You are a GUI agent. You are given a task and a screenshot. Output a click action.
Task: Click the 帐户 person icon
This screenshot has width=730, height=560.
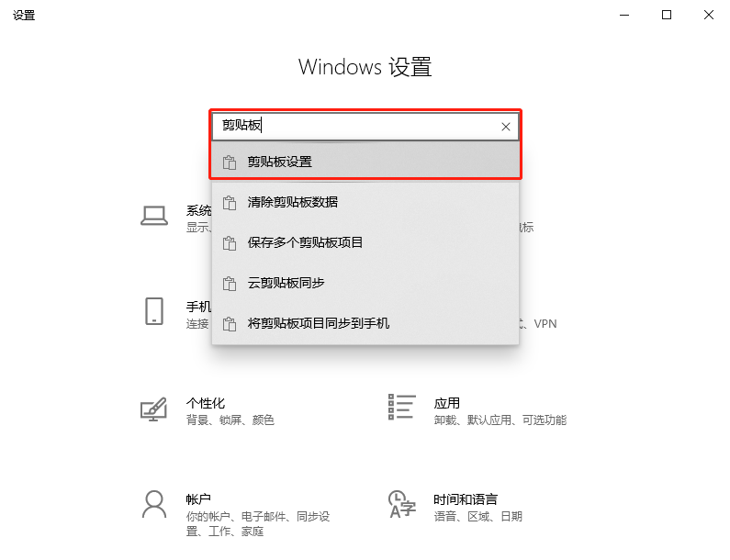pos(154,504)
